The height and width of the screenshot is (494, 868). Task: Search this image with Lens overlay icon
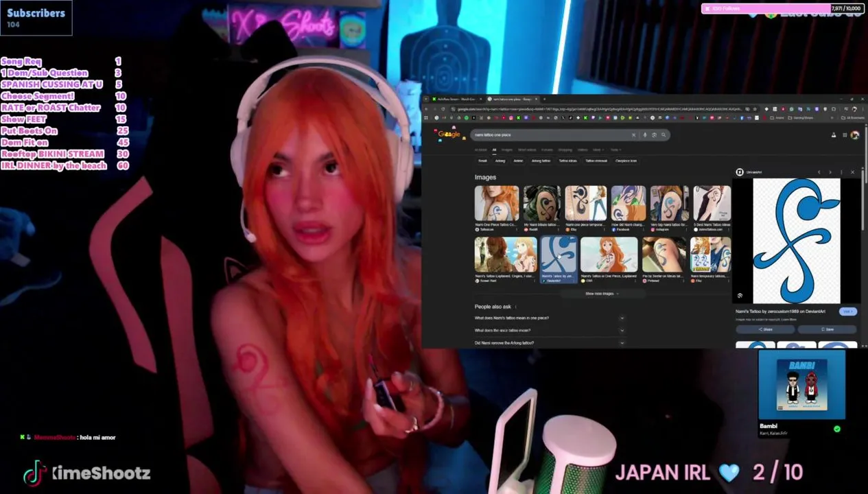[x=740, y=296]
